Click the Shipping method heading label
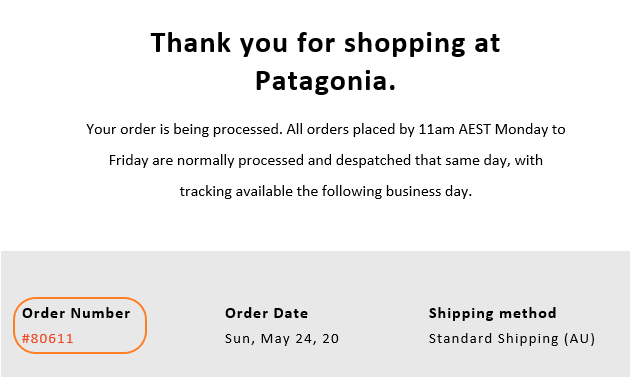The width and height of the screenshot is (630, 377). point(492,313)
